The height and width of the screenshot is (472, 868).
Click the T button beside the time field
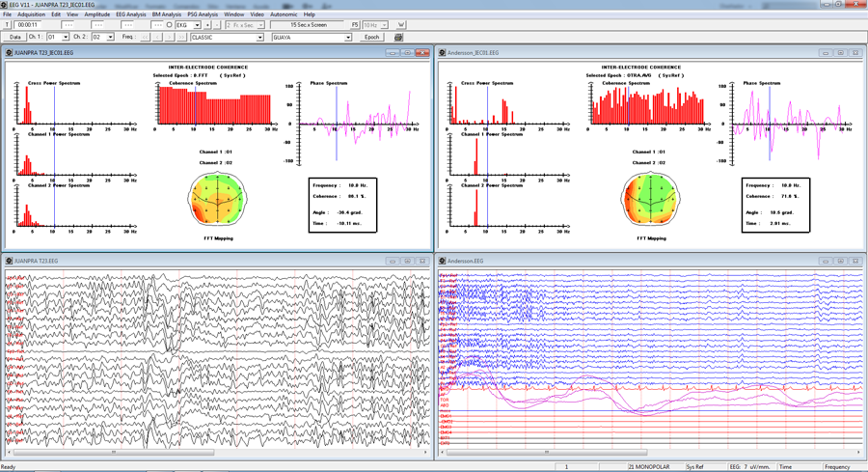point(7,25)
